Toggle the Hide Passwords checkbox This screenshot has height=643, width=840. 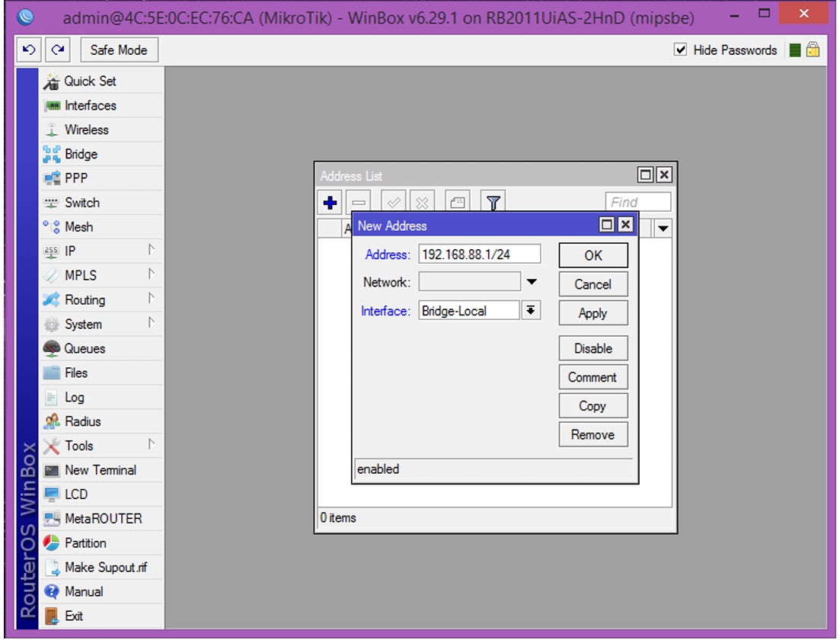[x=680, y=50]
